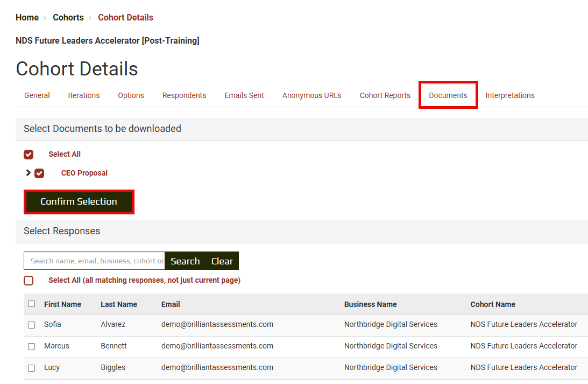Image resolution: width=588 pixels, height=384 pixels.
Task: Open the Cohort Reports tab
Action: click(385, 95)
